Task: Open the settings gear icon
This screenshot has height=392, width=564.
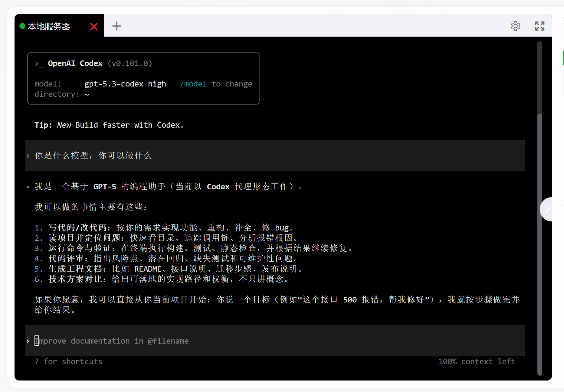Action: point(516,26)
